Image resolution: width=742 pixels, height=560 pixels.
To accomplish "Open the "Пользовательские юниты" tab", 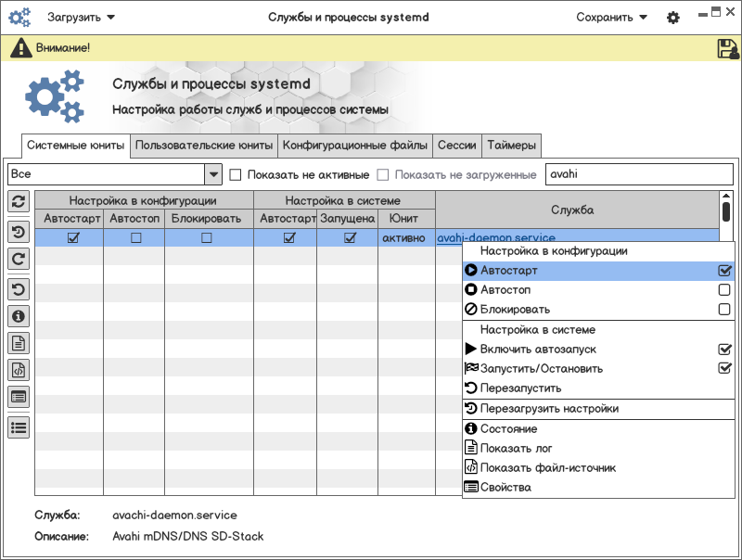I will 203,146.
